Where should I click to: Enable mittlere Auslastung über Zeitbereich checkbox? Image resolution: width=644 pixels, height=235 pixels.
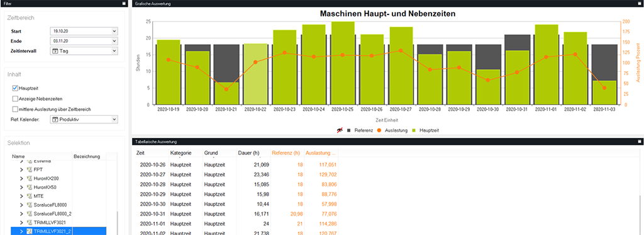pyautogui.click(x=15, y=110)
